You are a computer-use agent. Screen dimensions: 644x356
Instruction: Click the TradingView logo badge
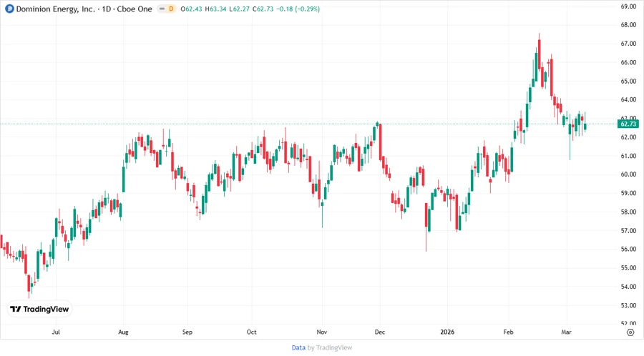(x=40, y=310)
